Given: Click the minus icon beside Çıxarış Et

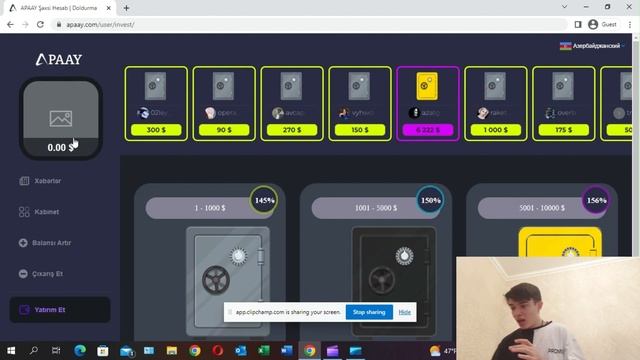Looking at the screenshot, I should click(x=23, y=274).
